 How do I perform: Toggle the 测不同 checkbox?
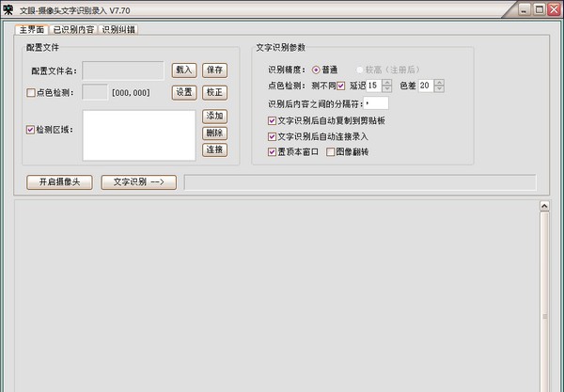pos(340,86)
